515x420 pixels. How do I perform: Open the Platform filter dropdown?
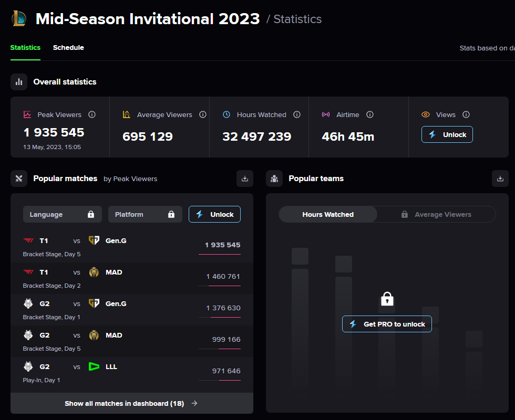pyautogui.click(x=145, y=214)
